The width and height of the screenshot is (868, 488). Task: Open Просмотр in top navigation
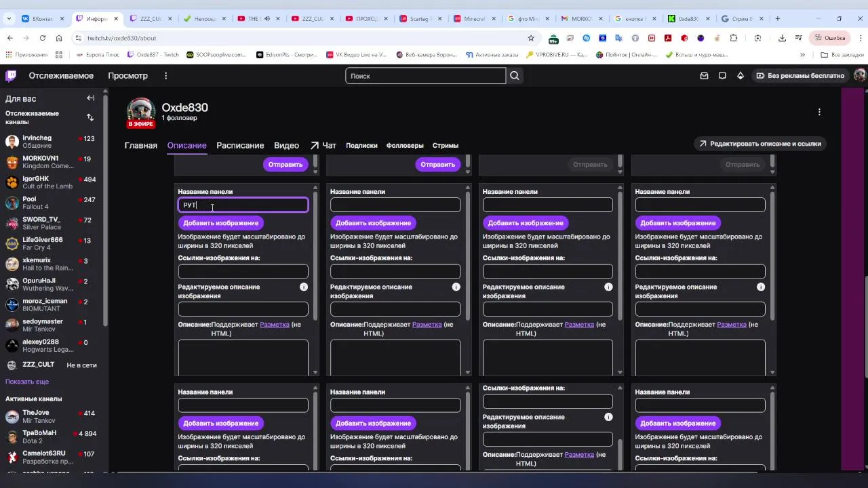[x=127, y=76]
